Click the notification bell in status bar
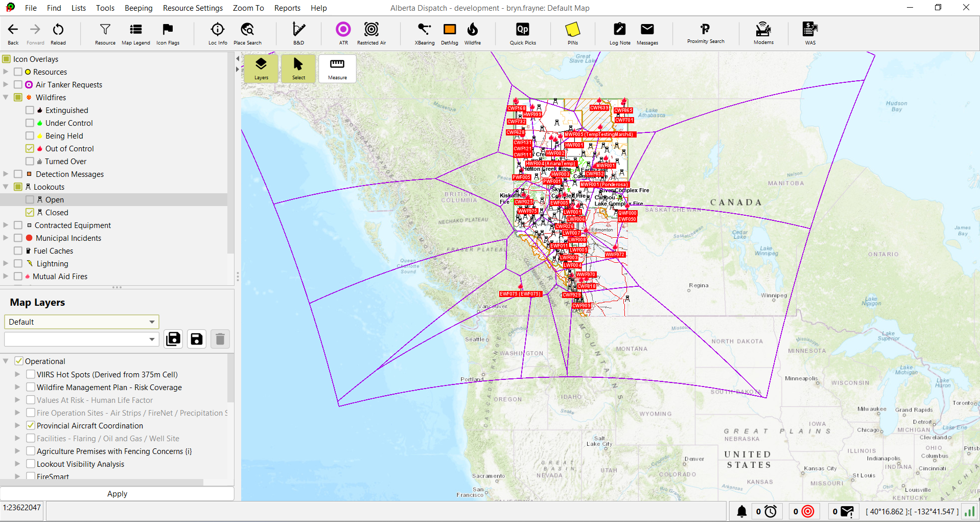 pos(742,511)
